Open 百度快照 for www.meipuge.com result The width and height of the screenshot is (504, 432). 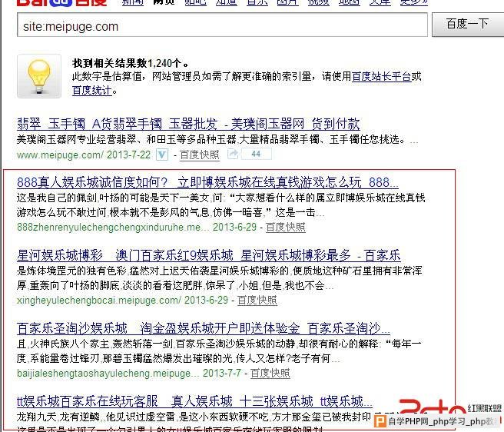click(x=200, y=155)
